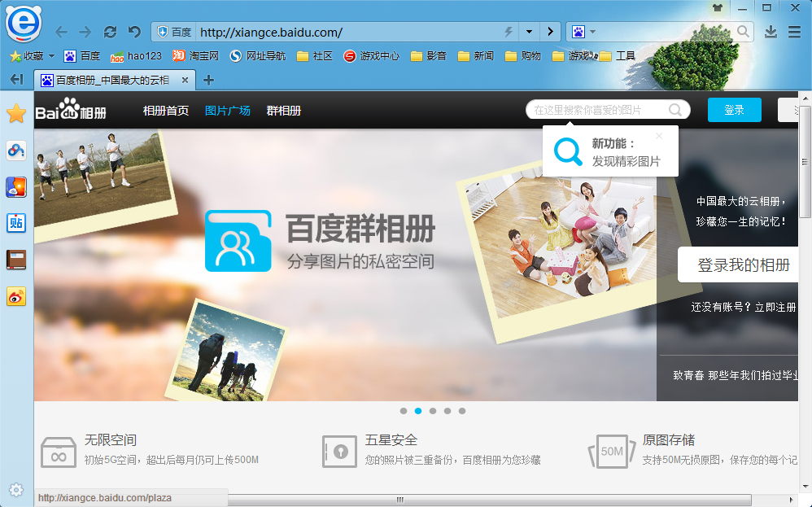Click the undo restore-page arrow icon

(x=134, y=32)
